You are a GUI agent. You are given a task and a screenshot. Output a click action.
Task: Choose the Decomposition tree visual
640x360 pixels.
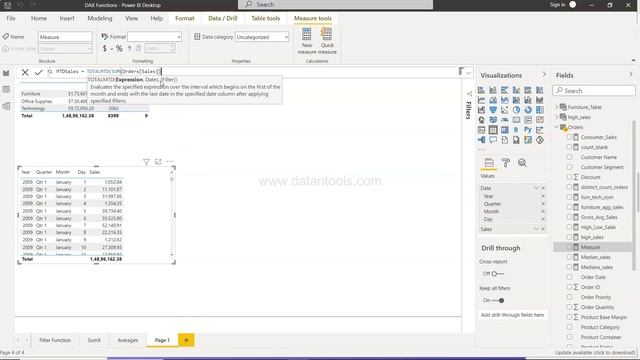tap(481, 140)
